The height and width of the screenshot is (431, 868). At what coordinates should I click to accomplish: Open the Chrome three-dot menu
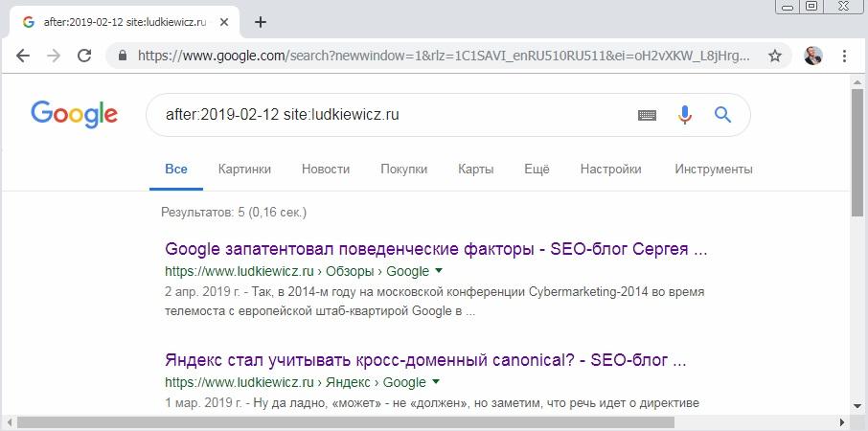[844, 56]
